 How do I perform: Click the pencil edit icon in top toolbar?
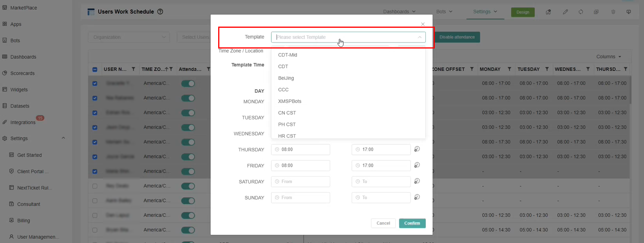pos(565,12)
